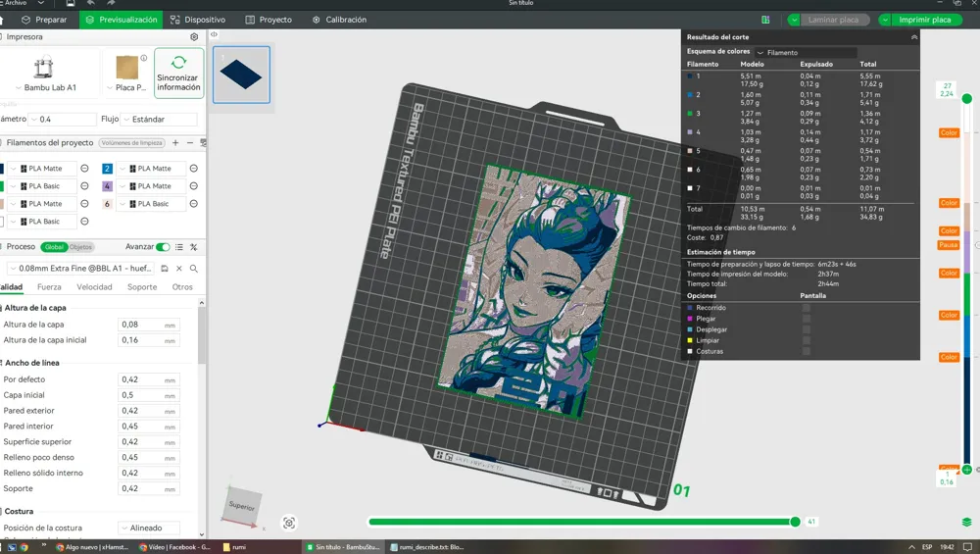980x554 pixels.
Task: Click the percent-style icon beside Avanzar toggle
Action: [194, 247]
